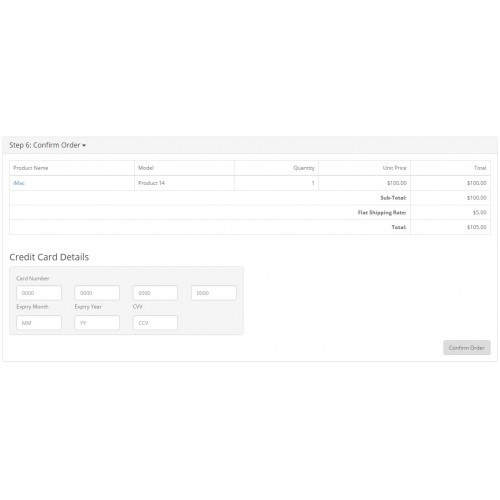Click the Total column header
The image size is (500, 500).
[480, 168]
